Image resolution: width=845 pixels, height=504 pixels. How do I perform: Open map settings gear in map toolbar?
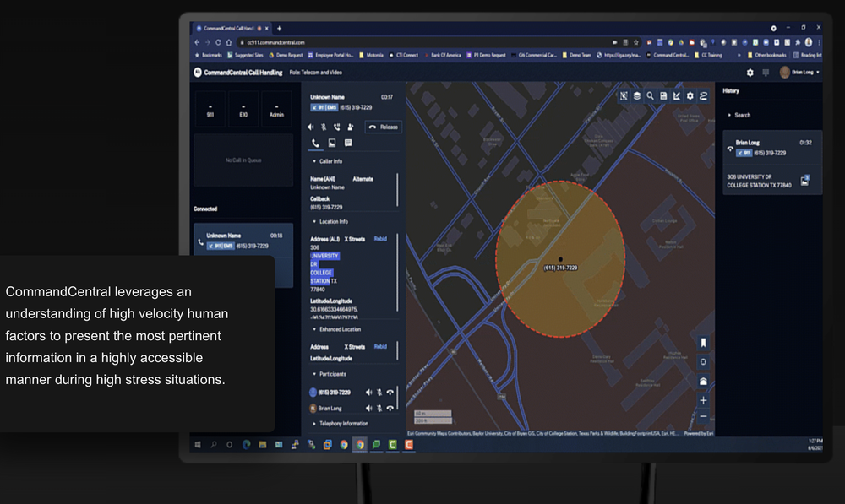tap(690, 95)
